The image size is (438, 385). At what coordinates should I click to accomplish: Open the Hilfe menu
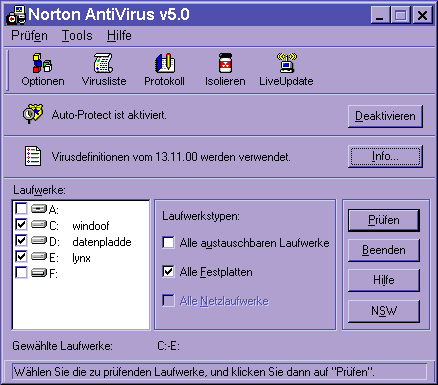[x=119, y=36]
